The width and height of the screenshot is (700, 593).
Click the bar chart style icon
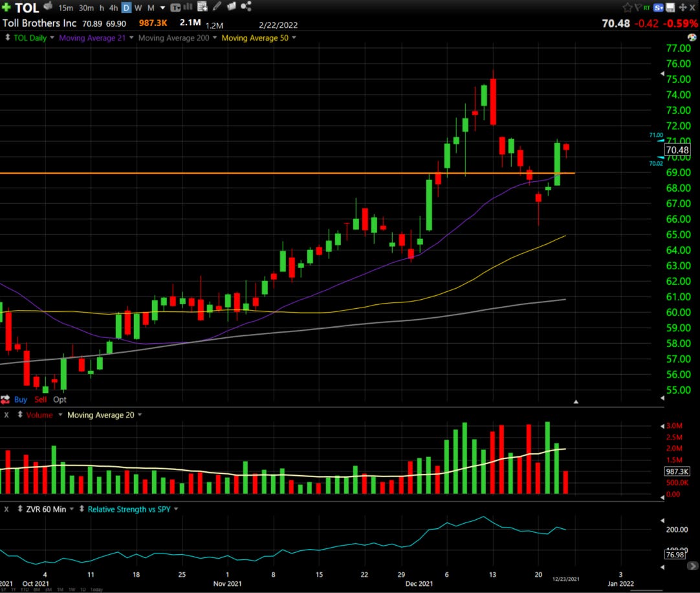(188, 6)
